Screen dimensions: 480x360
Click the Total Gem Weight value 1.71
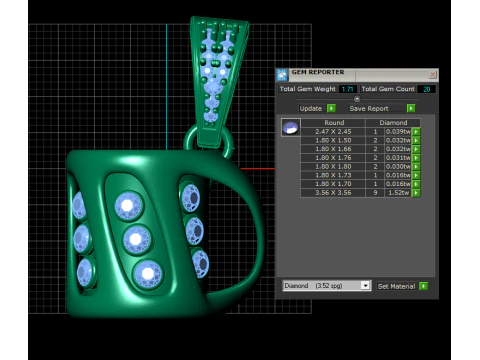point(348,89)
